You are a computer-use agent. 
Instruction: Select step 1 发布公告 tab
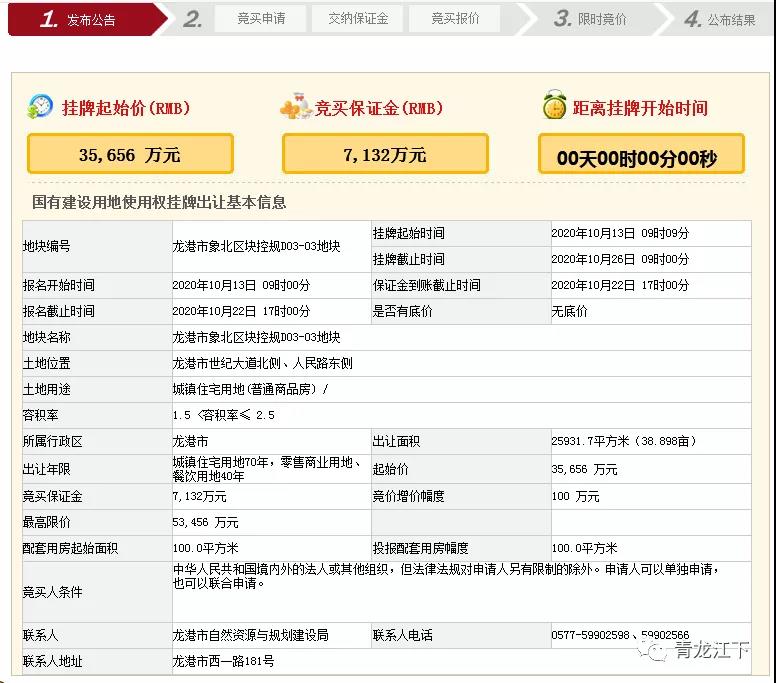[82, 19]
